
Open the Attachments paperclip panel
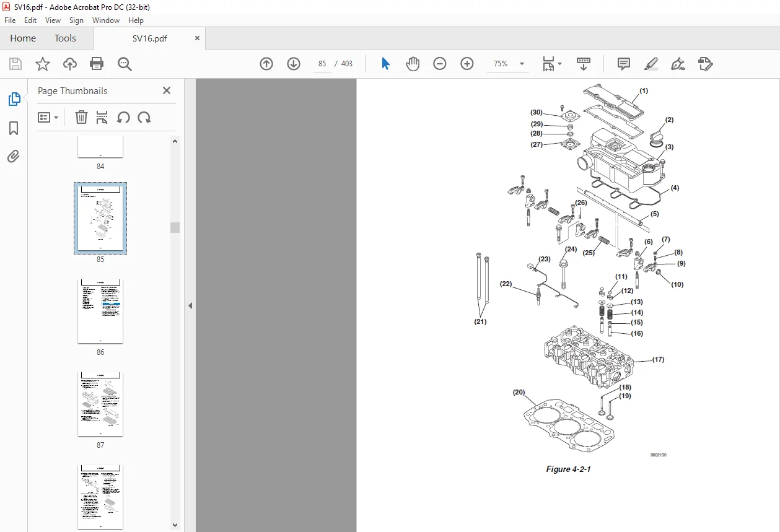tap(14, 157)
